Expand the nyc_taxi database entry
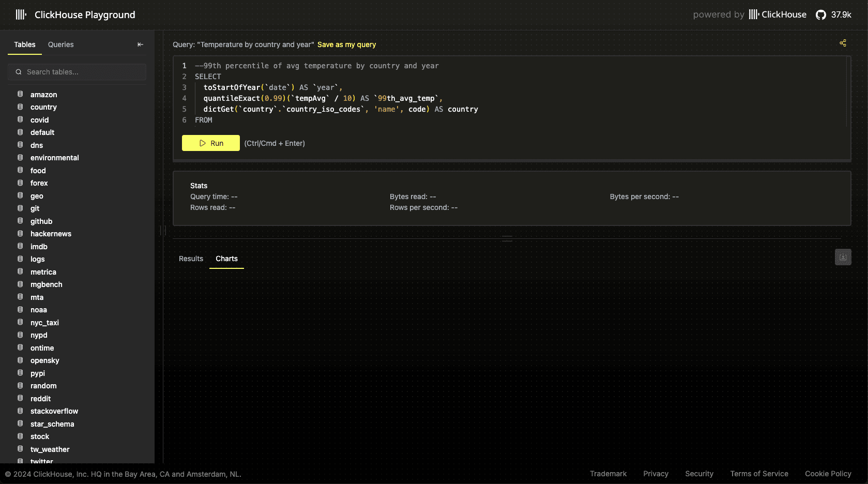The image size is (868, 484). click(44, 323)
